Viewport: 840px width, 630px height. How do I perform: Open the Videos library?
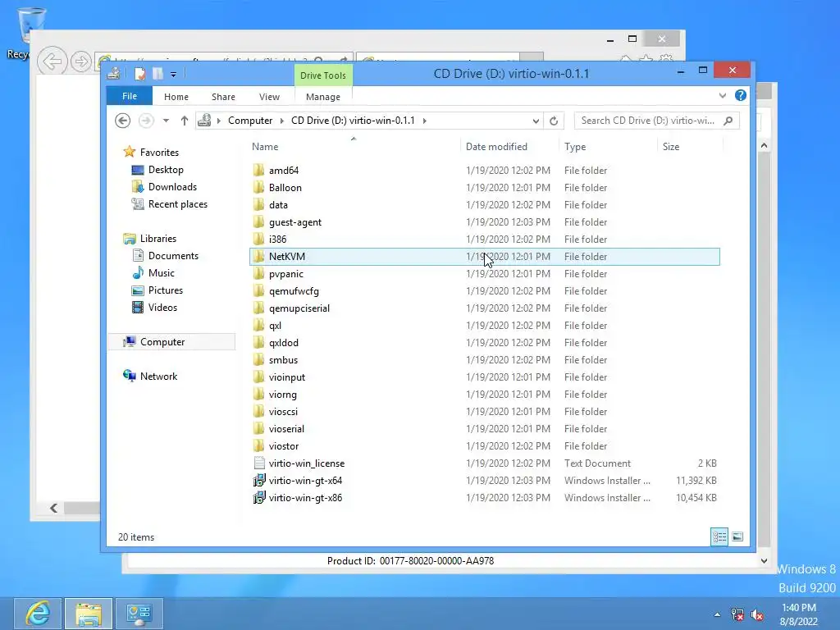point(154,307)
